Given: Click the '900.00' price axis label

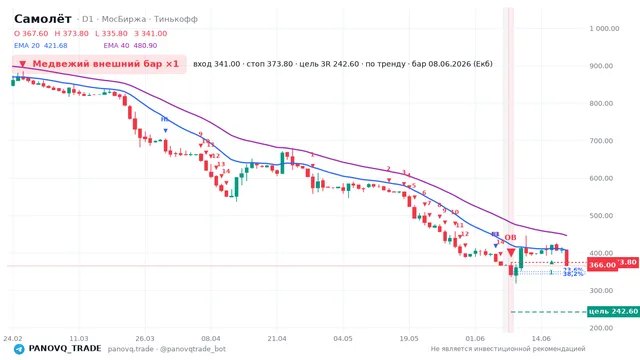Looking at the screenshot, I should click(601, 66).
